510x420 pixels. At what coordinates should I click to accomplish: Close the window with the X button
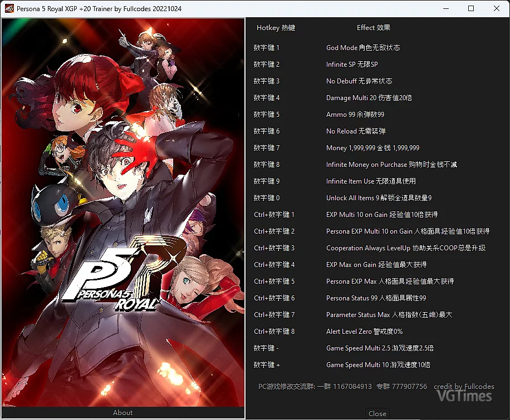[496, 8]
